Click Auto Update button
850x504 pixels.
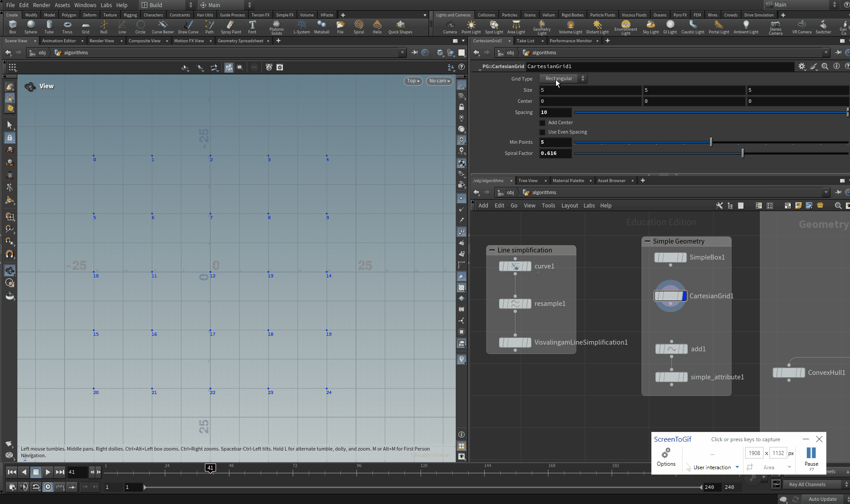pyautogui.click(x=822, y=499)
